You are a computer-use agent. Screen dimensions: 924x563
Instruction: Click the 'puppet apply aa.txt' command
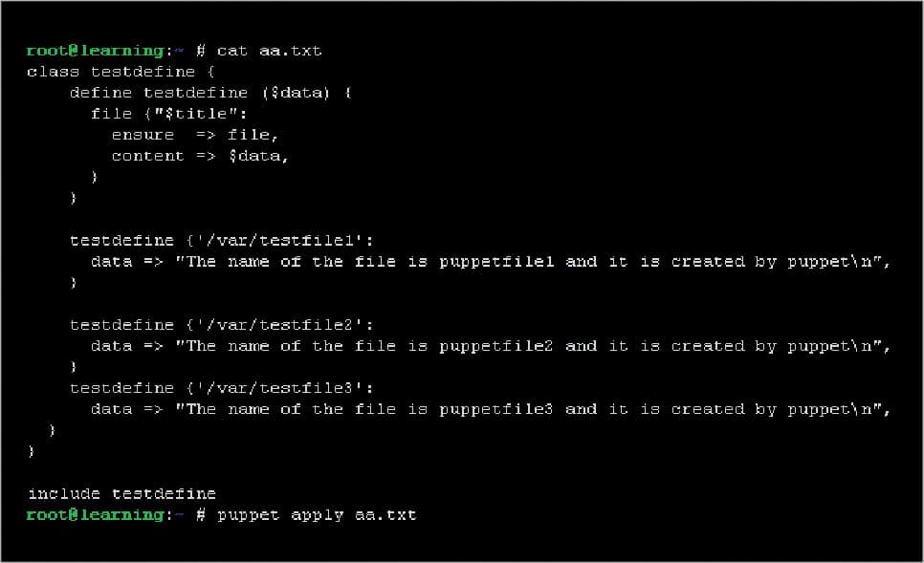(317, 515)
